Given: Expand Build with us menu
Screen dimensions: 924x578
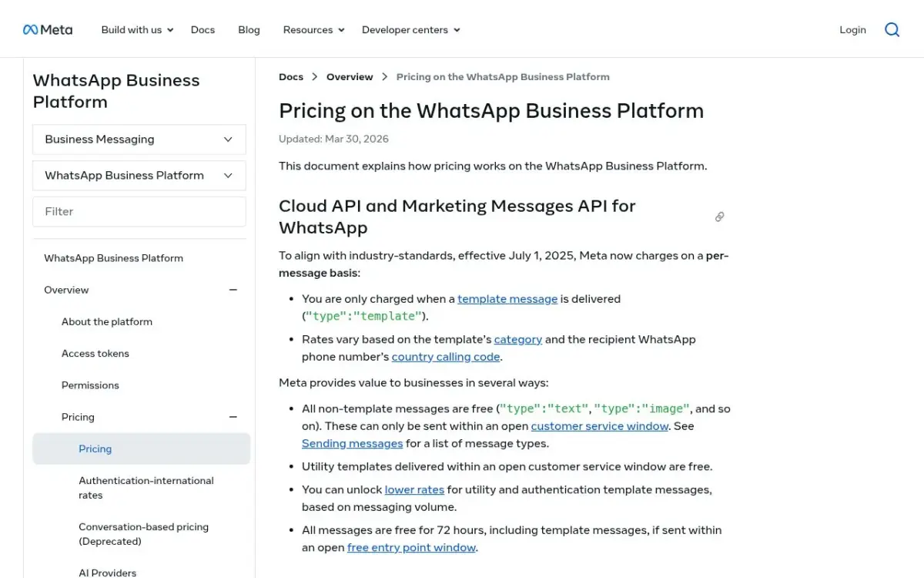Looking at the screenshot, I should coord(137,30).
